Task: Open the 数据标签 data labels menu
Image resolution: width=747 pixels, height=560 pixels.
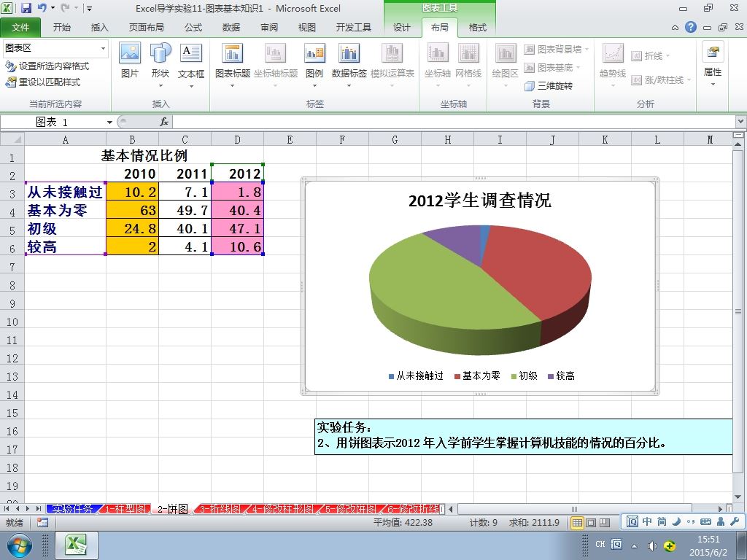Action: coord(349,65)
